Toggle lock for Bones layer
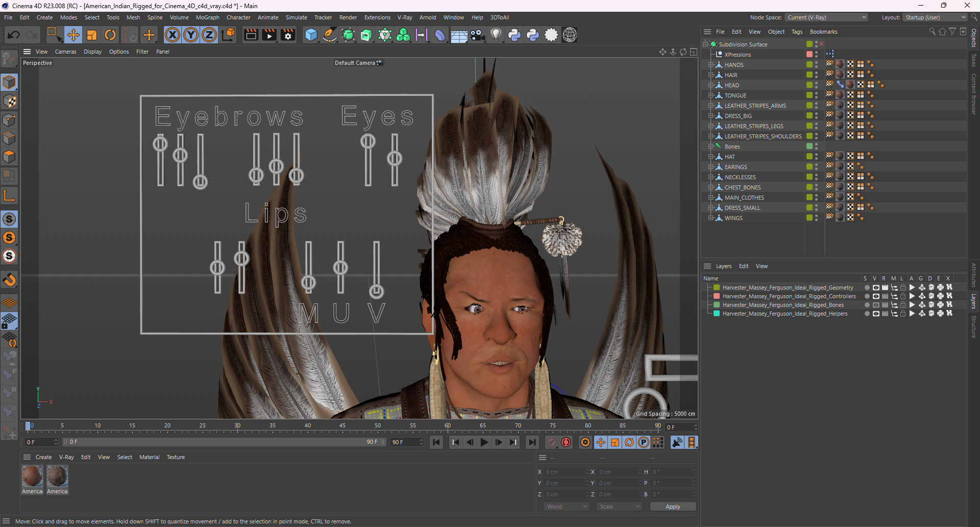This screenshot has height=527, width=980. click(x=902, y=305)
